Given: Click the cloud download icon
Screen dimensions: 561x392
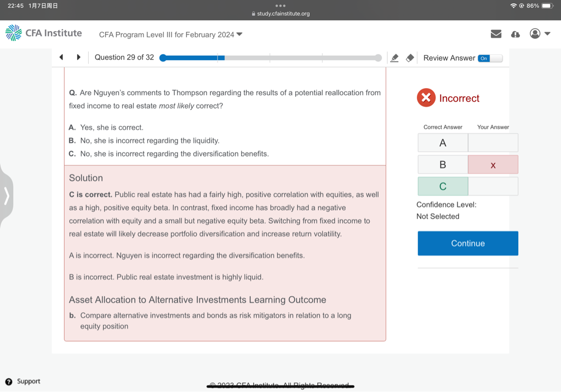Looking at the screenshot, I should point(515,34).
